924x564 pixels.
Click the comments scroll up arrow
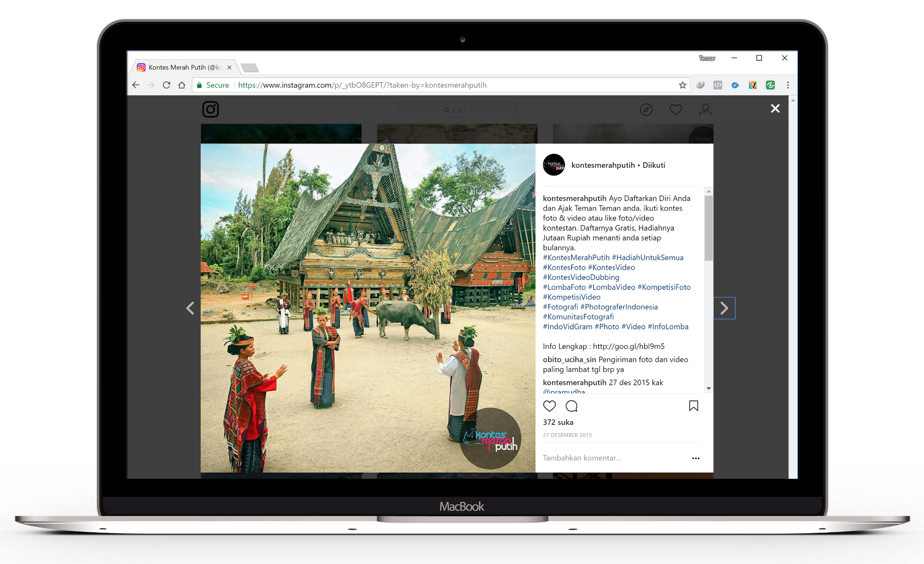click(x=708, y=191)
